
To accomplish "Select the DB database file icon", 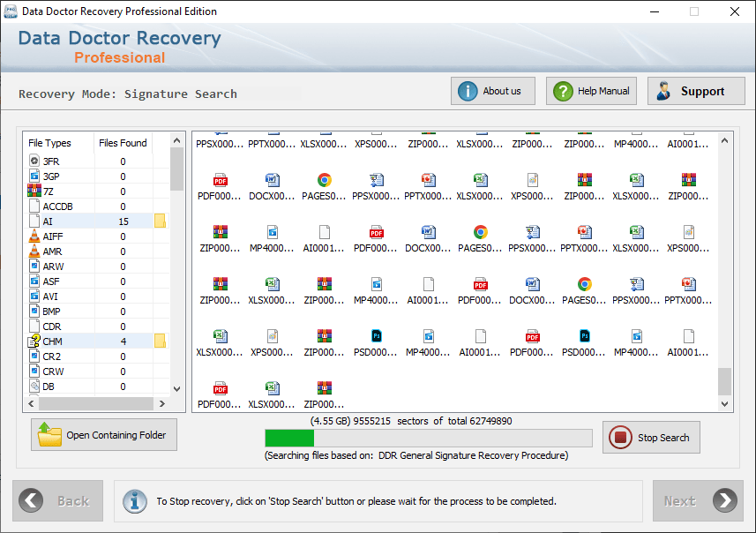I will [x=34, y=386].
